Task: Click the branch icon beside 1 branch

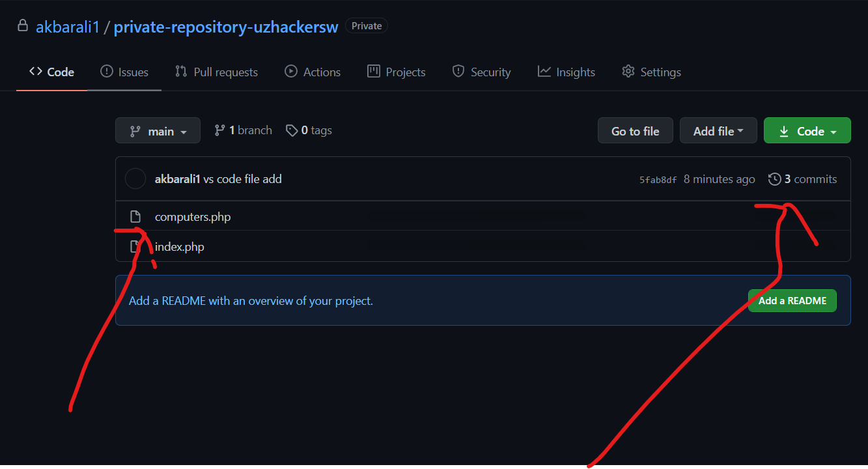Action: click(220, 130)
